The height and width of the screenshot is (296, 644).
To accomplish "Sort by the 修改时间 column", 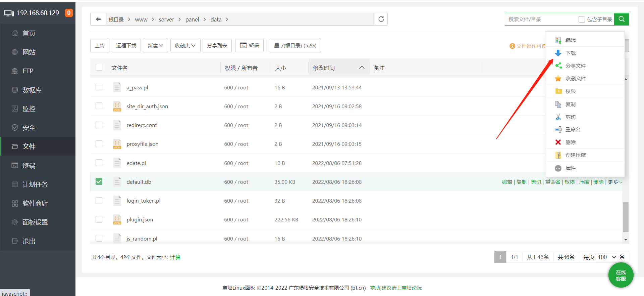I will point(339,68).
